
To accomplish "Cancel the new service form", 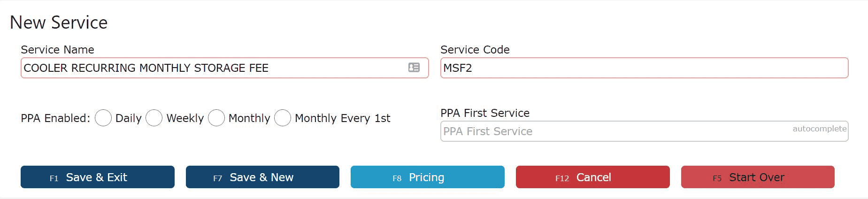I will [593, 177].
